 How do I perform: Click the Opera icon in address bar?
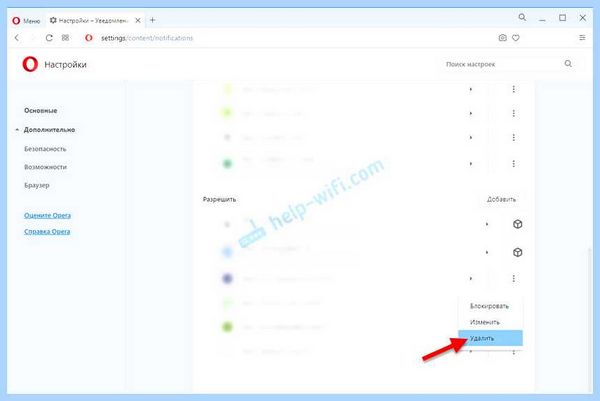(89, 37)
